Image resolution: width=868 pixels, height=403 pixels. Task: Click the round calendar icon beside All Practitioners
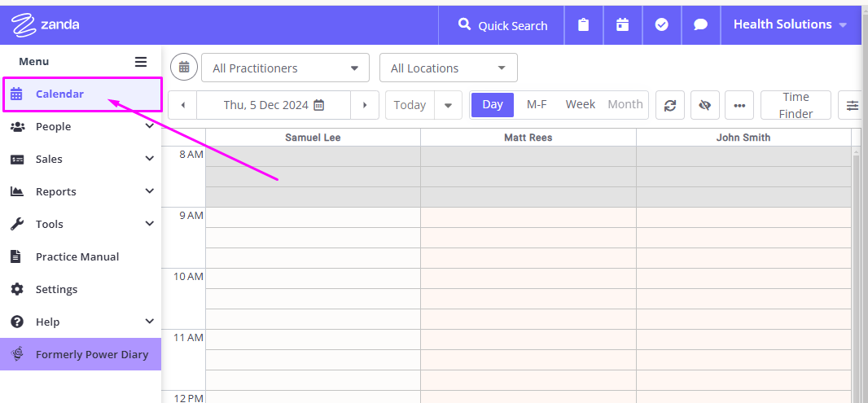pyautogui.click(x=184, y=68)
